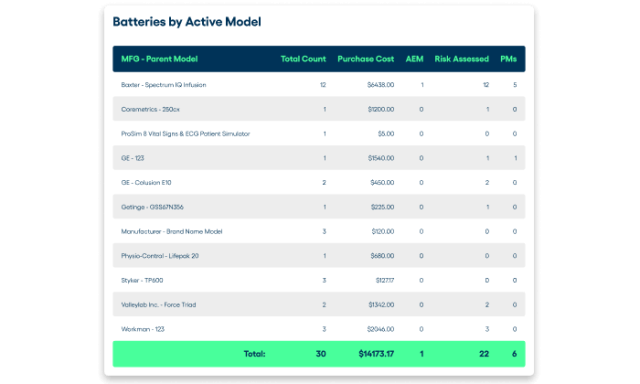Click the 'Total:' label in footer

[x=254, y=354]
